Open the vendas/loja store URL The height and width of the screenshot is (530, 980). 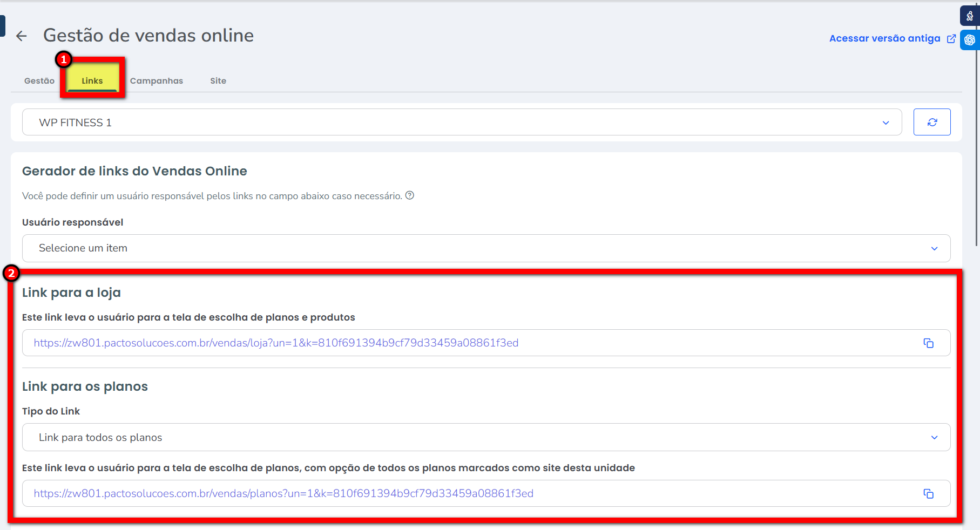click(x=276, y=343)
